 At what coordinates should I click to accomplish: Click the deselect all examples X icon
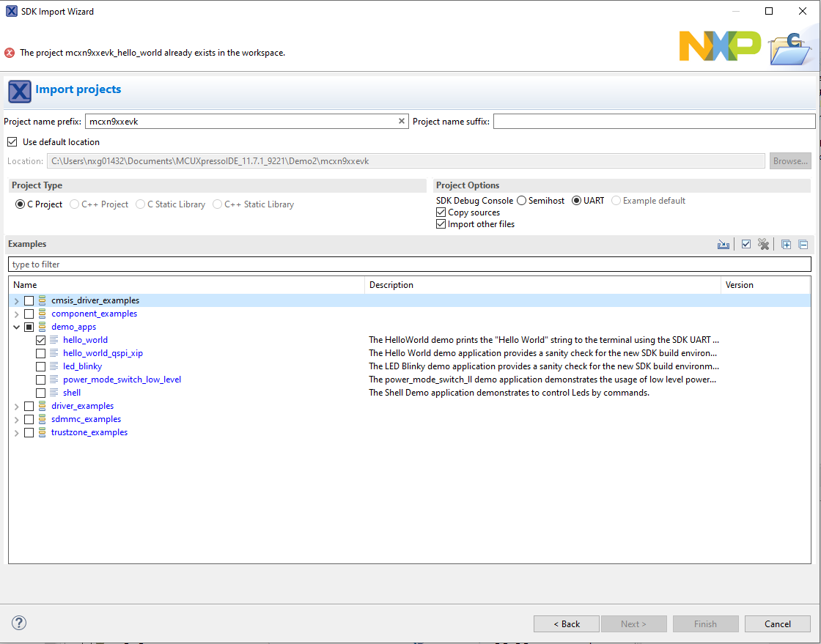tap(763, 245)
